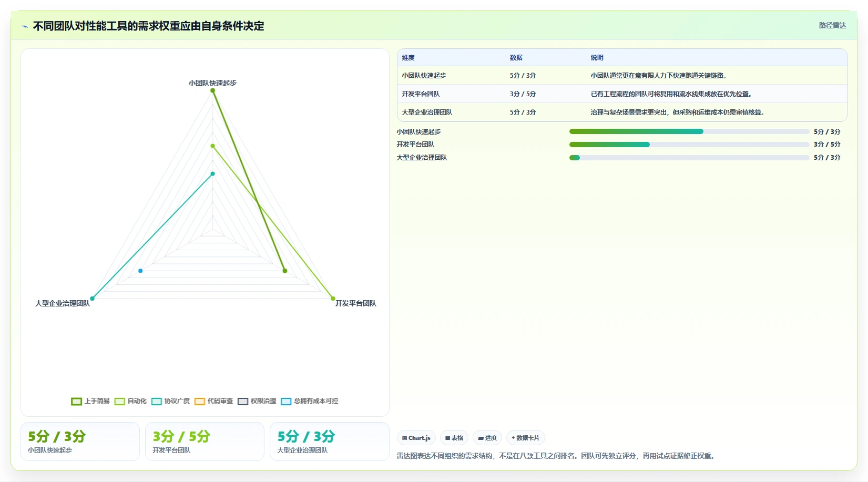Viewport: 868px width, 482px height.
Task: Click the 开发平台团队 progress bar
Action: 689,145
